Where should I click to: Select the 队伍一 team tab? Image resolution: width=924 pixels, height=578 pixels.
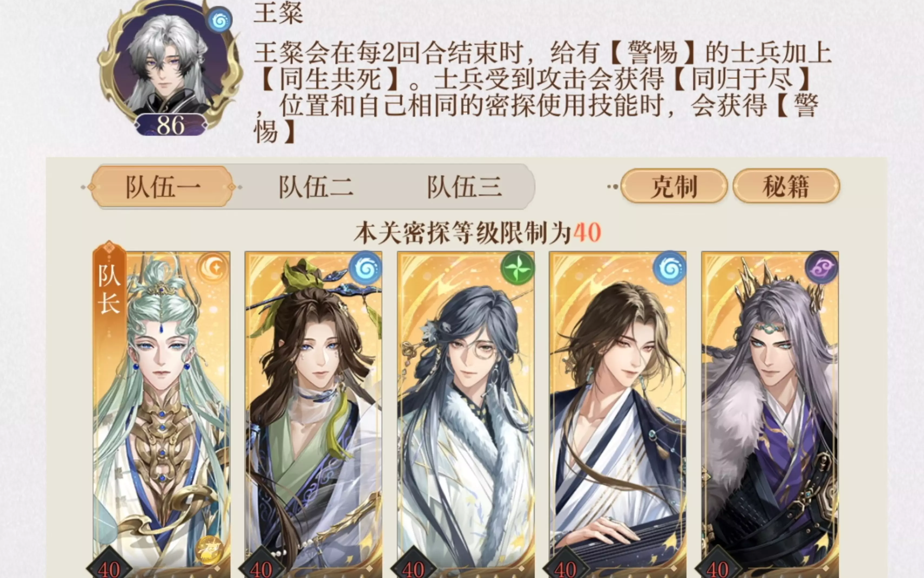[162, 187]
